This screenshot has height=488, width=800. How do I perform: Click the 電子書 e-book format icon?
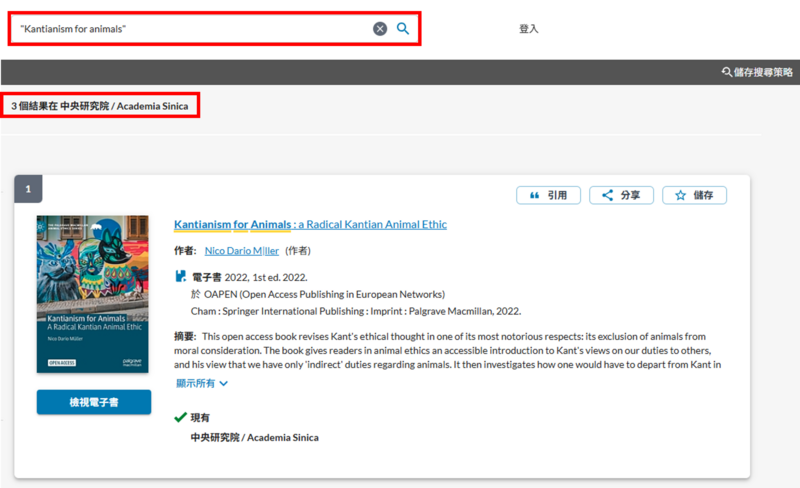(x=181, y=277)
